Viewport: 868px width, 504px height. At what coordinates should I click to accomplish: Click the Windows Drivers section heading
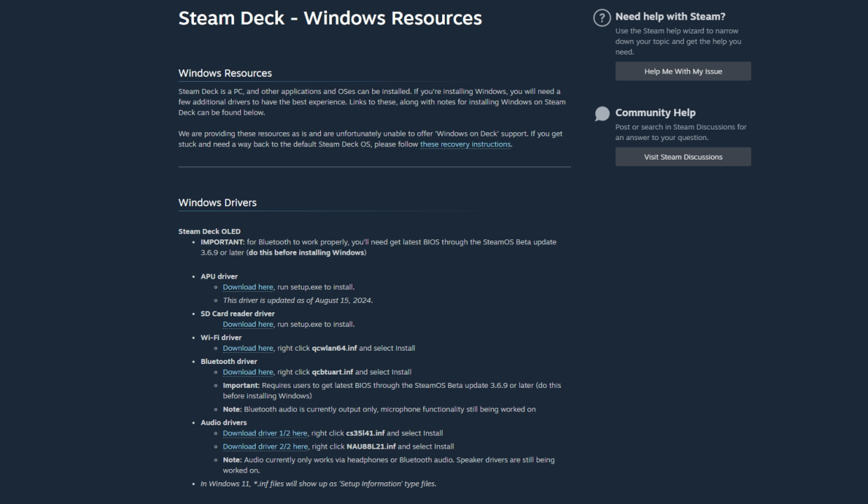217,203
